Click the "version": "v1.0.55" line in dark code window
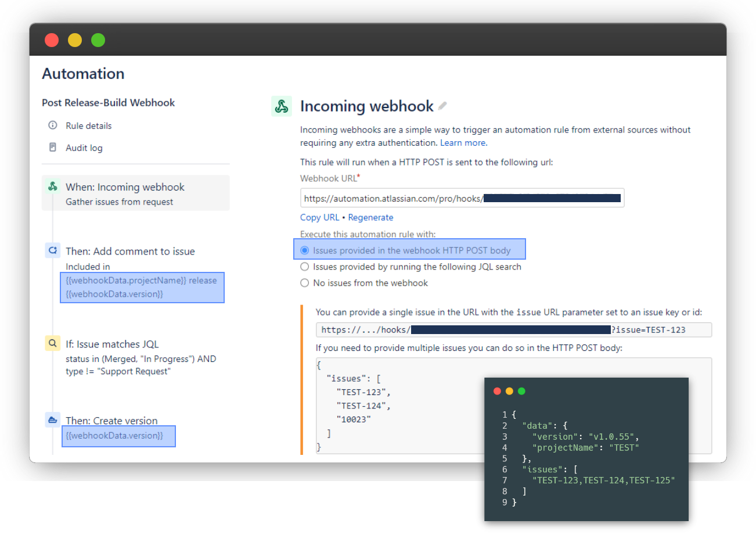This screenshot has height=549, width=756. click(585, 437)
